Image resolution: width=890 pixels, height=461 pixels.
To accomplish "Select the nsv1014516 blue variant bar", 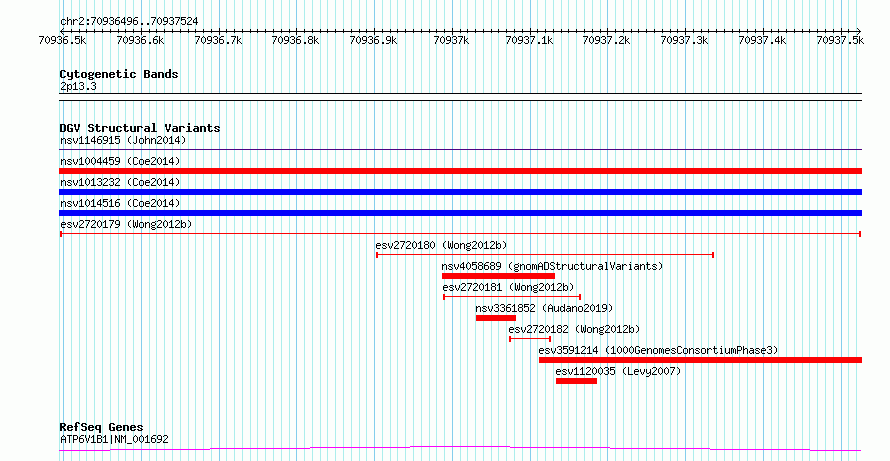I will [x=460, y=213].
